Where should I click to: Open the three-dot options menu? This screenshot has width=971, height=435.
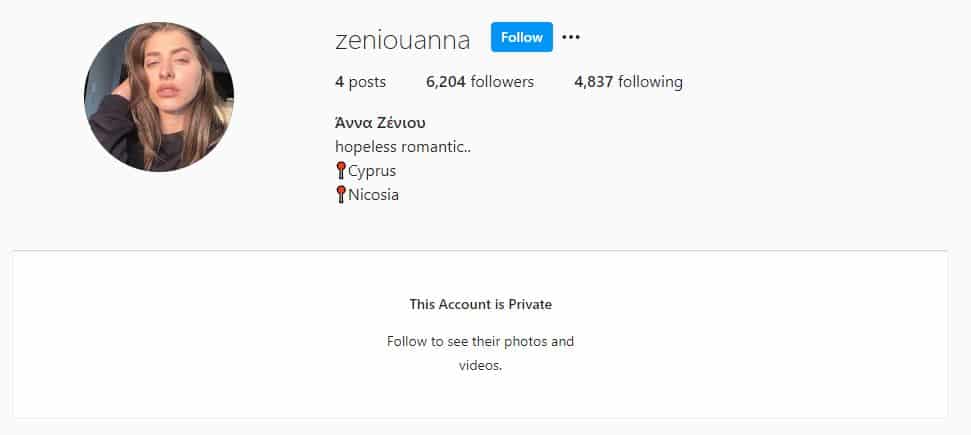570,37
